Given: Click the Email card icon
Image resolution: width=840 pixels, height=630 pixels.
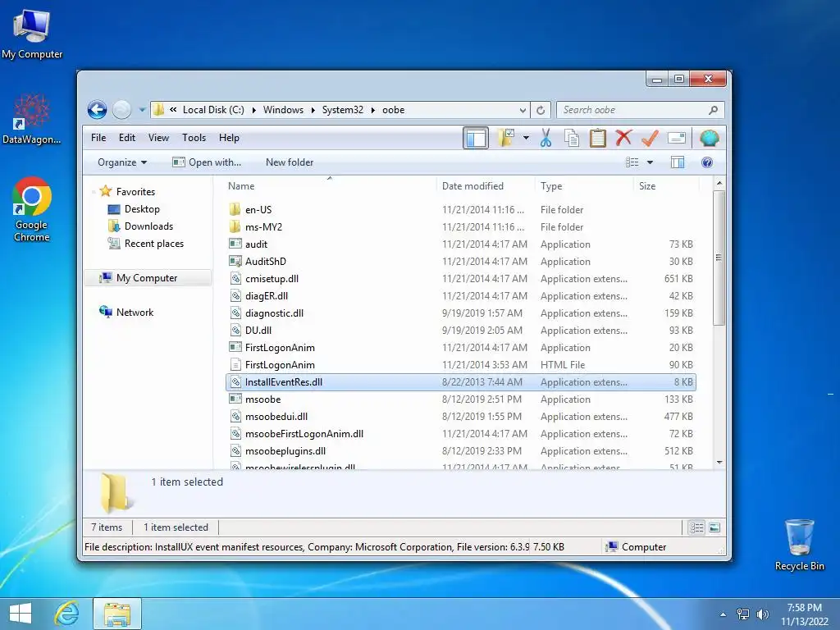Looking at the screenshot, I should (677, 138).
